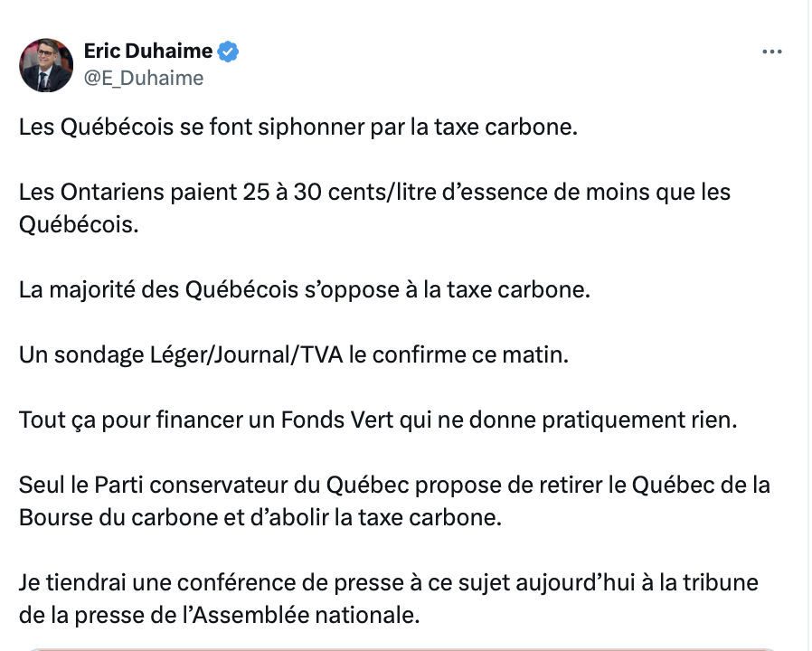Click the Eric Duhaime display name
Viewport: 812px width, 651px height.
click(x=148, y=51)
